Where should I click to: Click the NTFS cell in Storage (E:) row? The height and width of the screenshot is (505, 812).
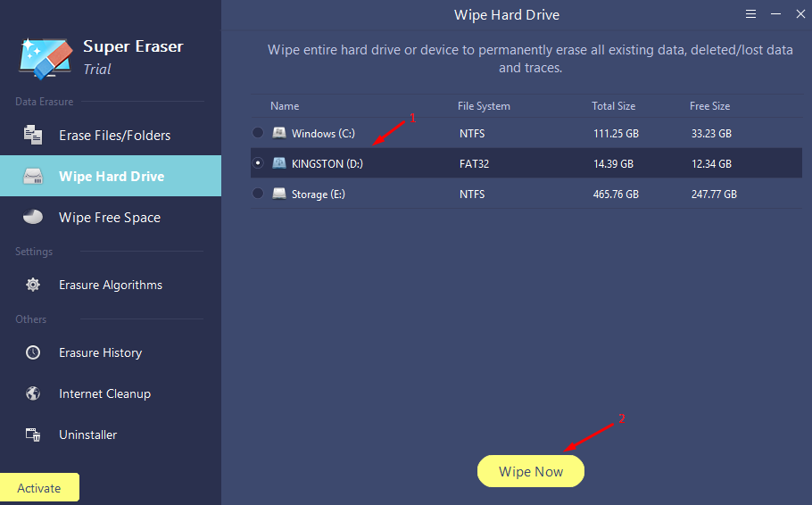pos(472,195)
